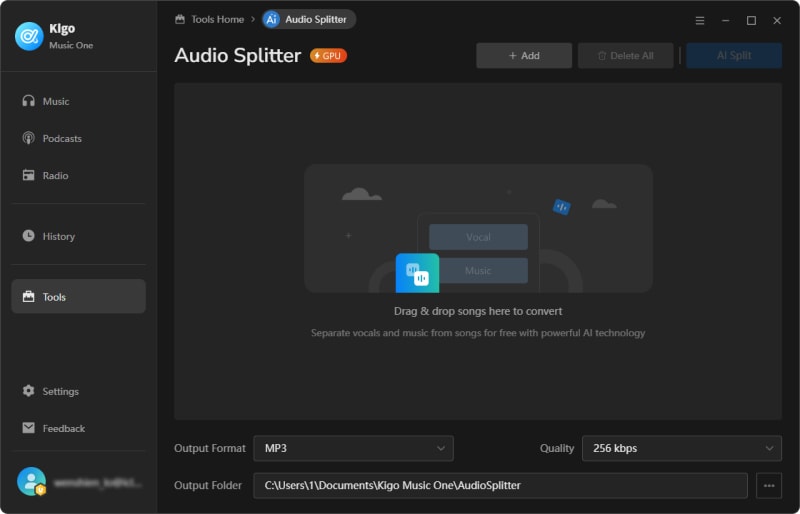This screenshot has height=514, width=800.
Task: Open the History page
Action: point(78,236)
